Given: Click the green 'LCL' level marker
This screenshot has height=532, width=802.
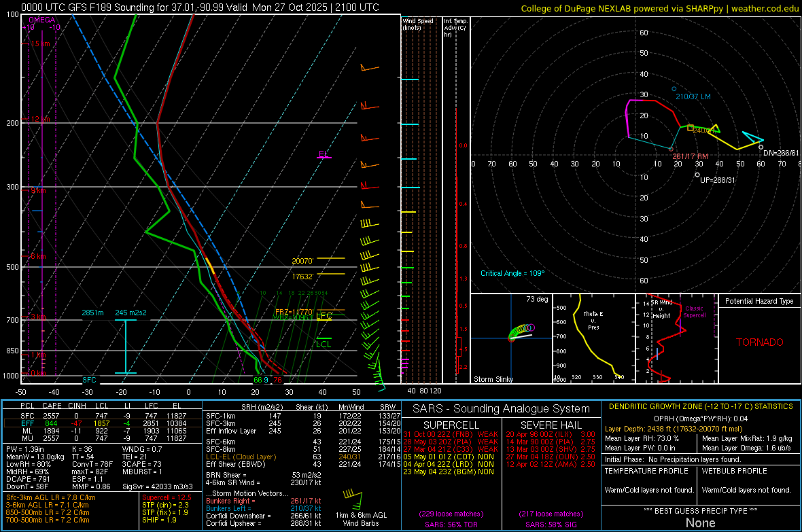Looking at the screenshot, I should (x=324, y=344).
